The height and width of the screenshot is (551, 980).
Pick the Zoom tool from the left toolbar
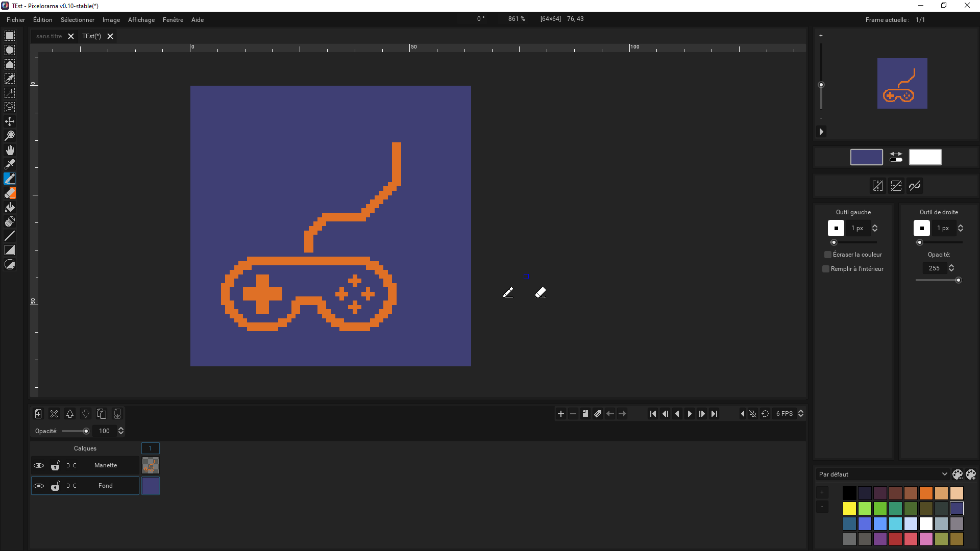point(9,136)
